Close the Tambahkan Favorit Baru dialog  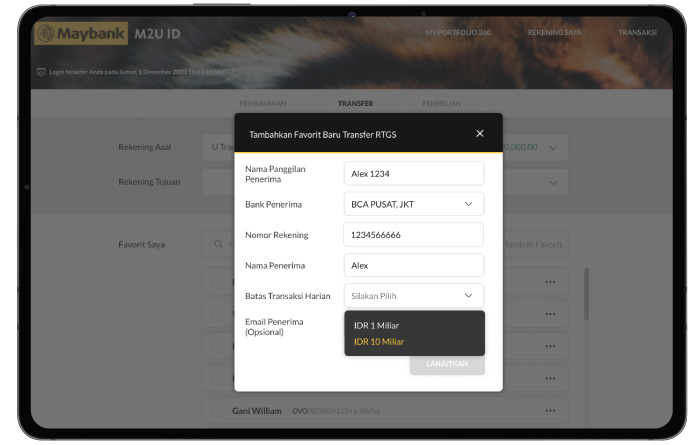(x=479, y=133)
